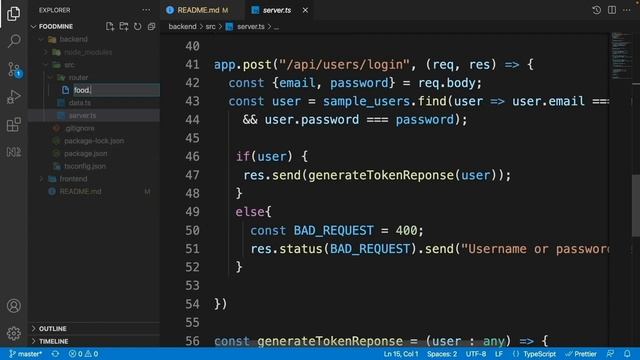This screenshot has width=640, height=360.
Task: Click generateTokenReponse on line 47
Action: (381, 175)
